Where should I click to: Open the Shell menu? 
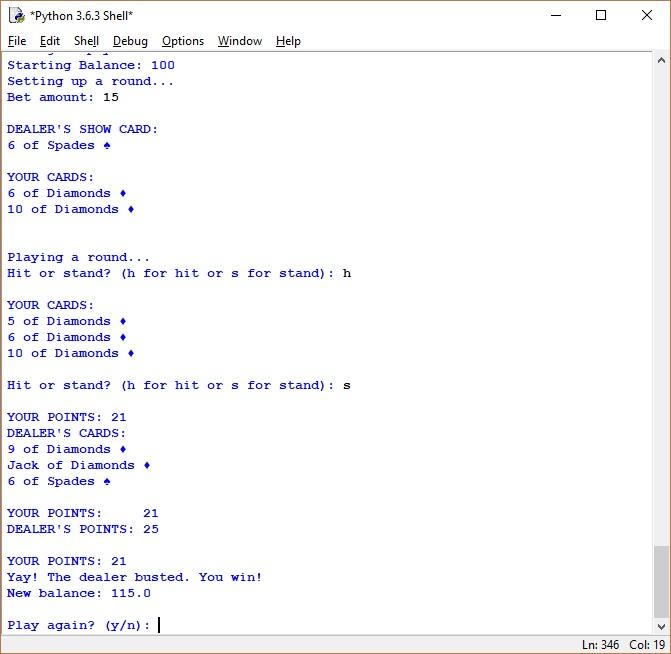[x=86, y=41]
